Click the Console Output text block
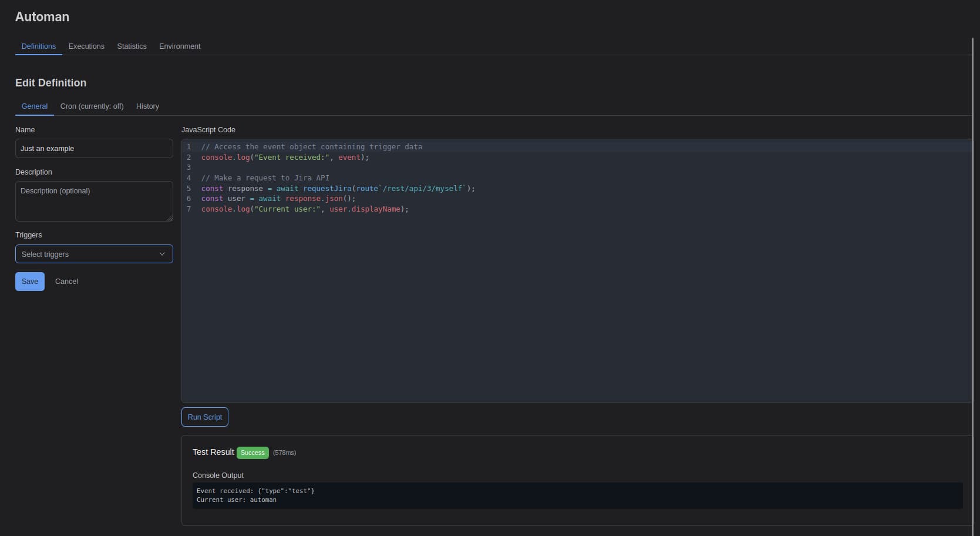 pyautogui.click(x=577, y=495)
